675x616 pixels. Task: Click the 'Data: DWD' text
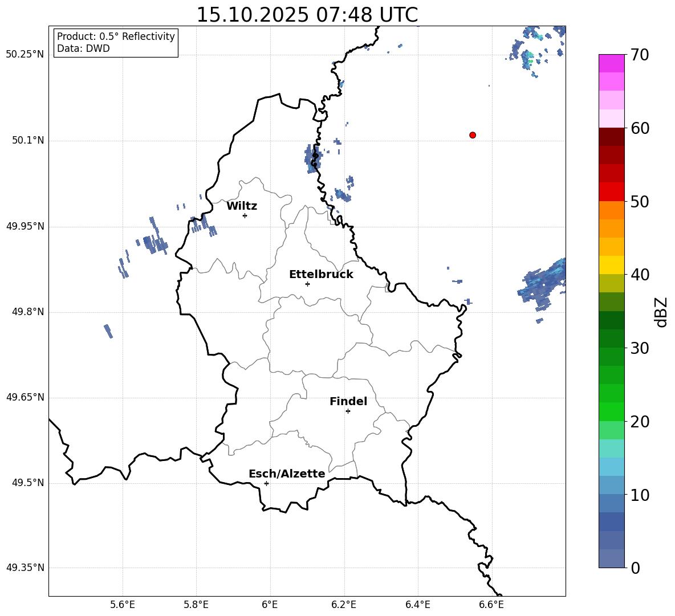click(x=83, y=48)
